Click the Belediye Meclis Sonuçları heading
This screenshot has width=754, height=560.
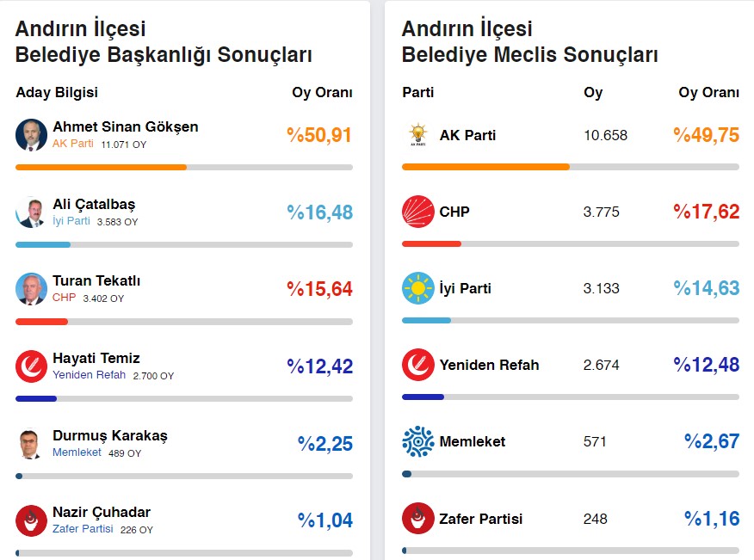[x=529, y=55]
